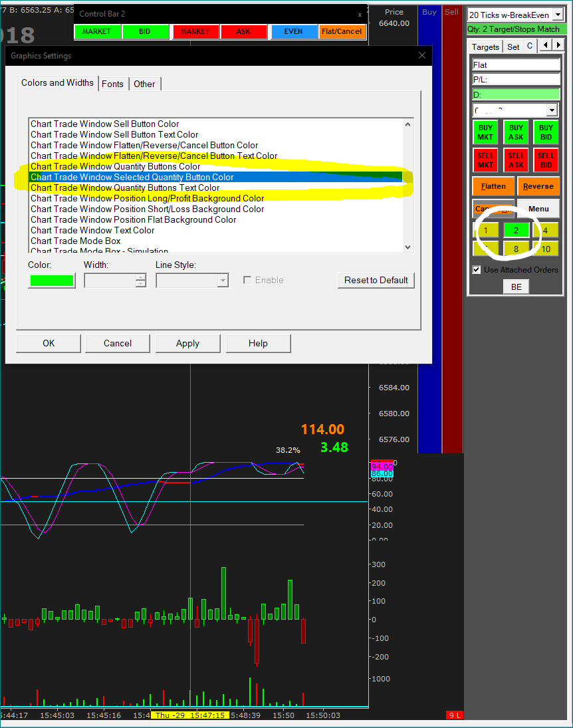This screenshot has width=573, height=728.
Task: Select quantity button 1
Action: [486, 231]
